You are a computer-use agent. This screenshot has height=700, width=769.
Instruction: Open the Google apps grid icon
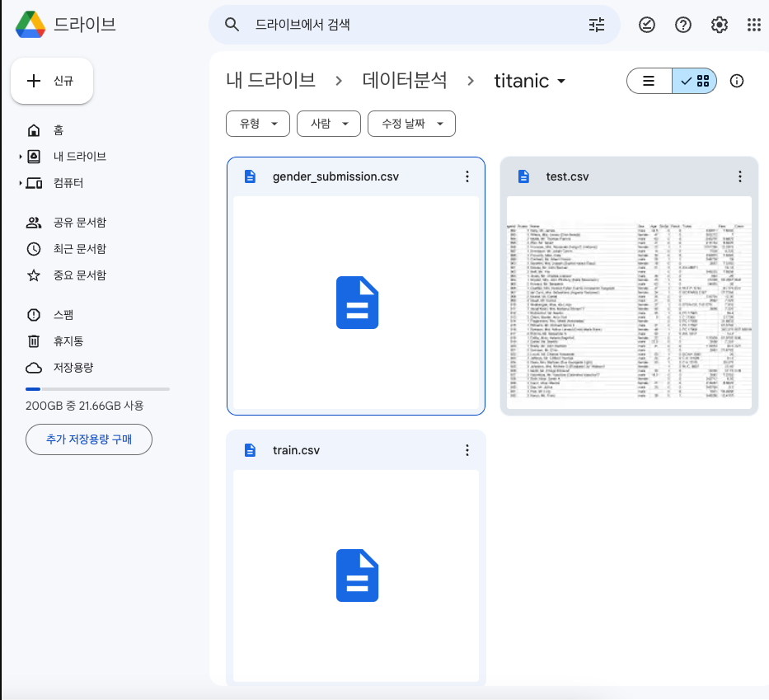tap(754, 25)
